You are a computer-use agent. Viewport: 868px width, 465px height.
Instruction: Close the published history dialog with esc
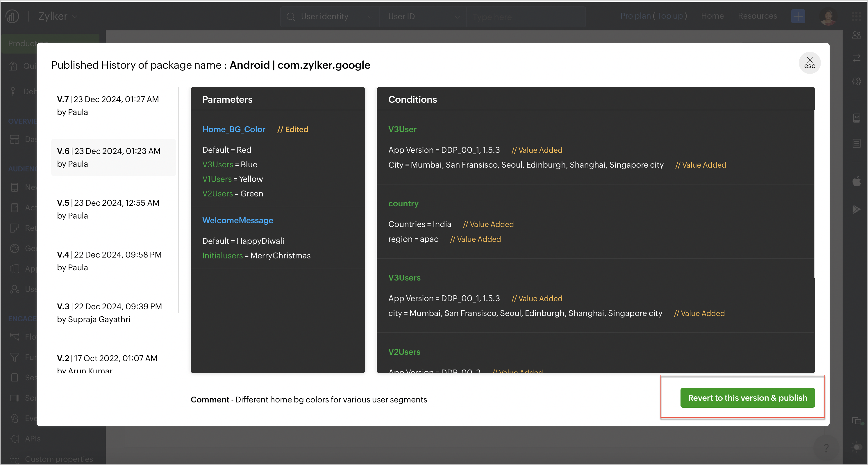[809, 63]
